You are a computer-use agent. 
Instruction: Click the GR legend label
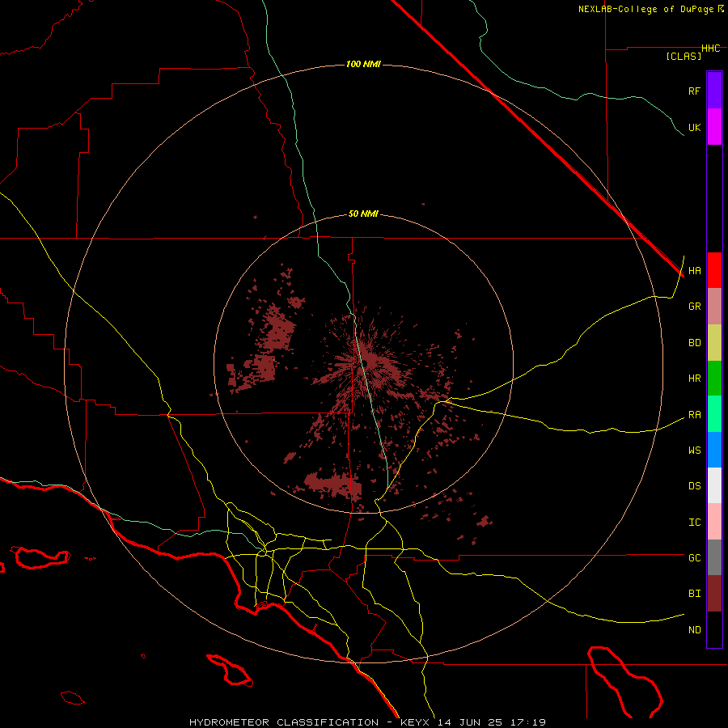[x=694, y=307]
